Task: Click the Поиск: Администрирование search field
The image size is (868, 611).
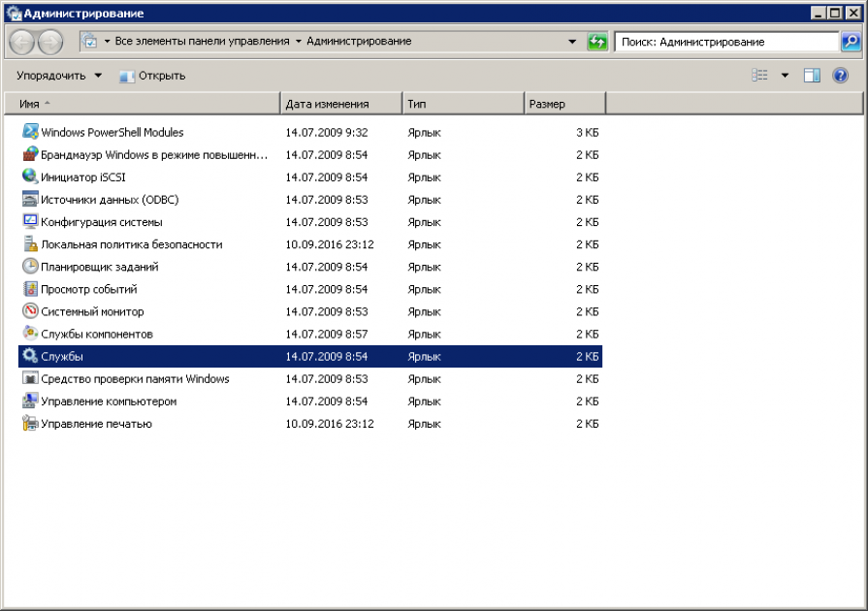Action: coord(725,42)
